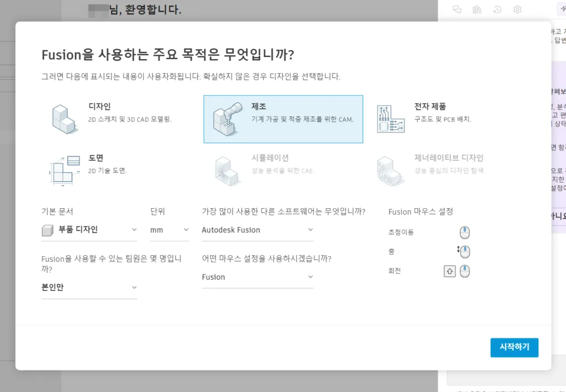Viewport: 566px width, 392px height.
Task: Click the 단위 label
Action: [x=158, y=211]
